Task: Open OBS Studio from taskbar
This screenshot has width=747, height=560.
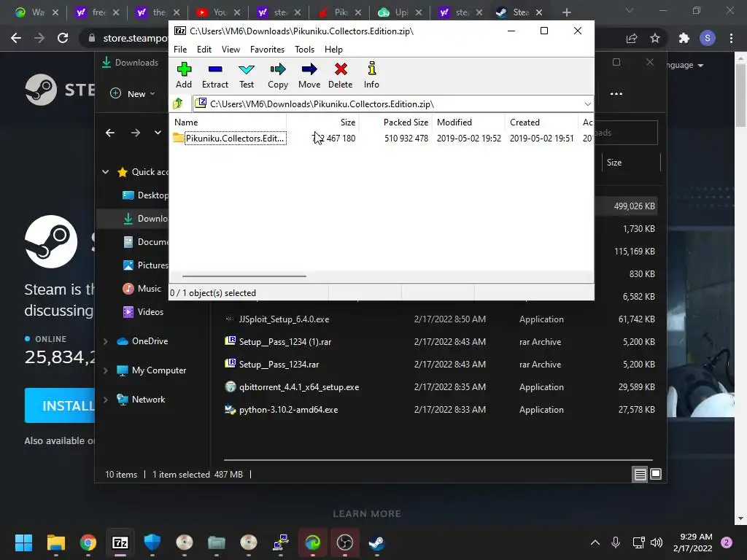Action: click(344, 542)
